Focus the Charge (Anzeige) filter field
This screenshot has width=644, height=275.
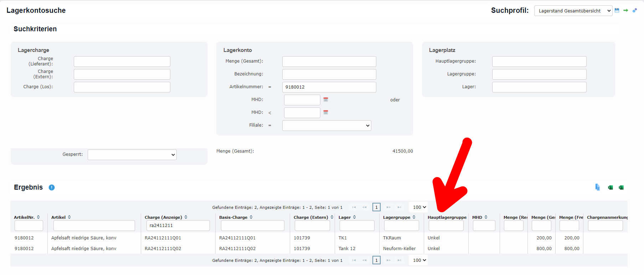coord(178,226)
